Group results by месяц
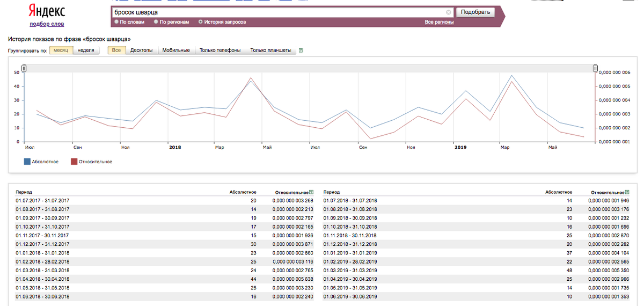This screenshot has height=306, width=644. click(x=61, y=50)
